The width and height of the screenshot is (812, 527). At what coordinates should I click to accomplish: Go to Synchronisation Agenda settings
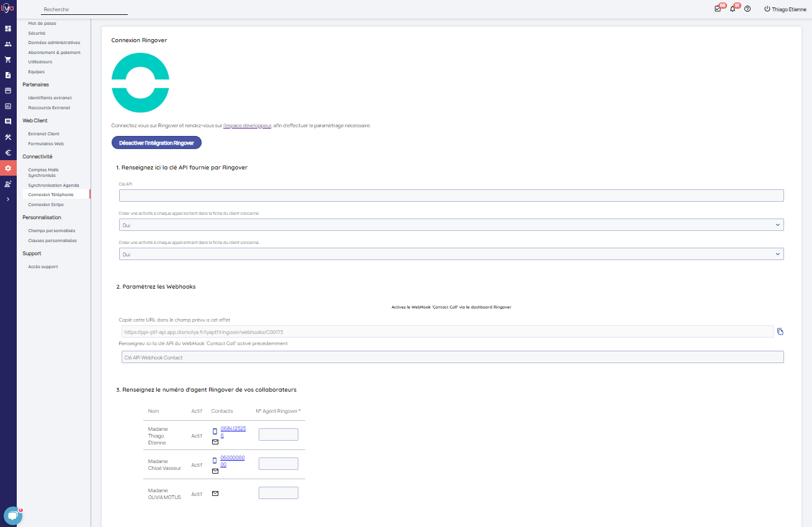pos(53,185)
